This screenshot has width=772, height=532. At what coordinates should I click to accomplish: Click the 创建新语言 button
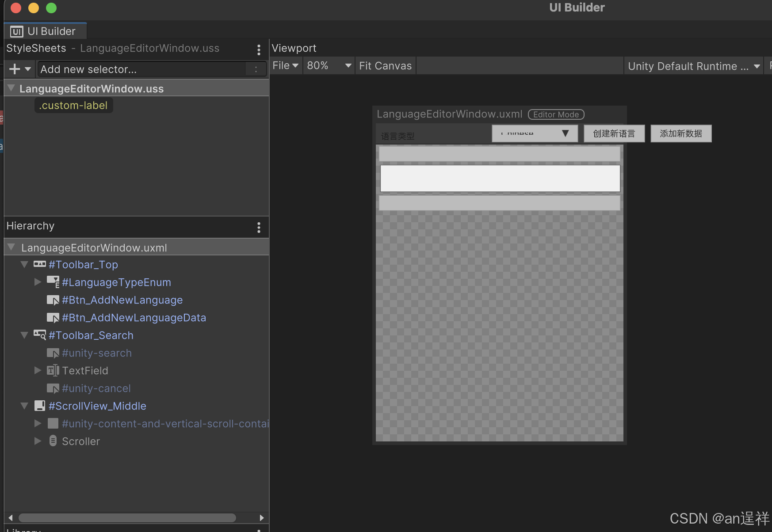tap(614, 133)
